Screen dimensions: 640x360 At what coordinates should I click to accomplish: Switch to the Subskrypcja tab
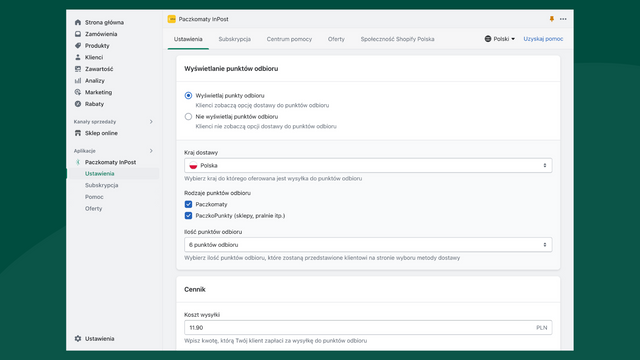[x=235, y=39]
